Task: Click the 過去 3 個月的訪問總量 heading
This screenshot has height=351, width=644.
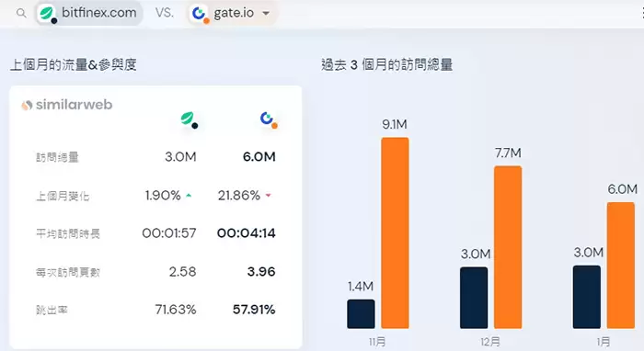Action: (x=387, y=65)
